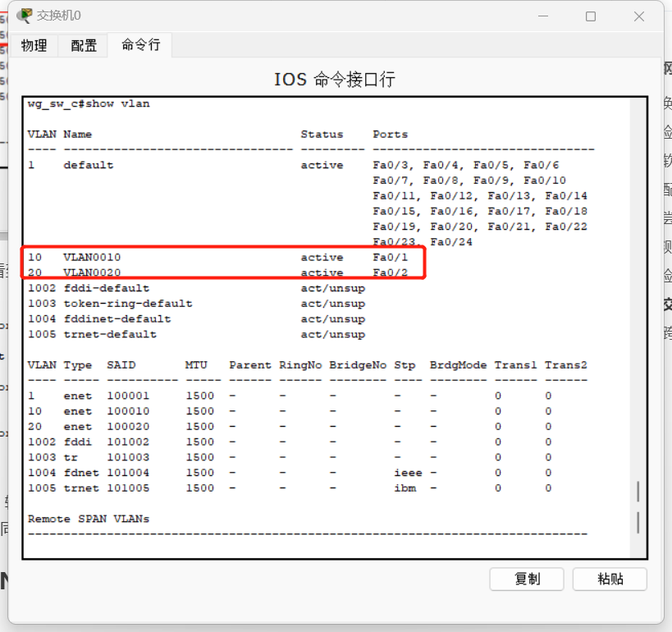Click the 'VLAN0010' name entry
672x632 pixels.
point(92,257)
